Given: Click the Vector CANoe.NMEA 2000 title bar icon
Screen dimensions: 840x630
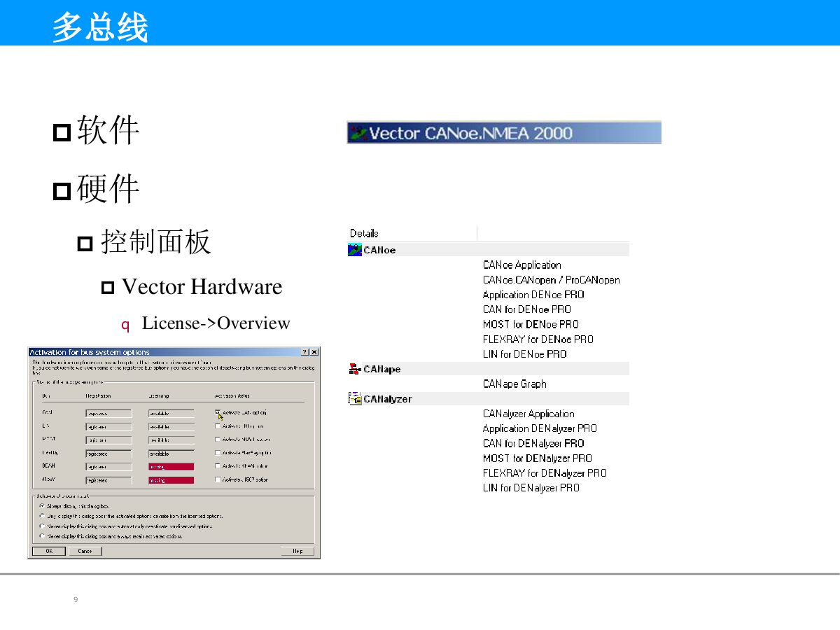Looking at the screenshot, I should coord(358,133).
